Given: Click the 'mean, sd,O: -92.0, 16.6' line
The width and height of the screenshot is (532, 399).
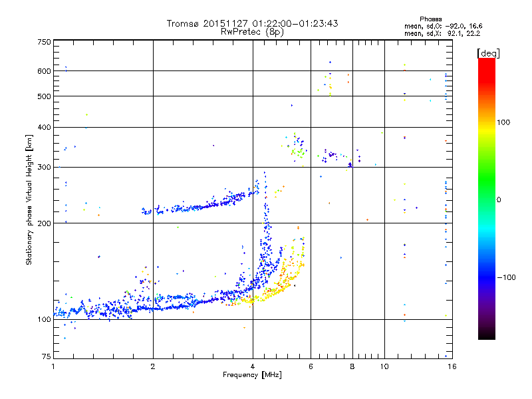Looking at the screenshot, I should (x=443, y=26).
